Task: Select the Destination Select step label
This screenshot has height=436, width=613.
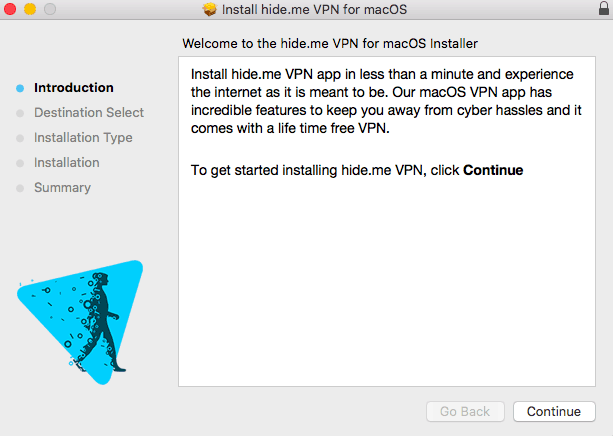Action: pos(89,113)
